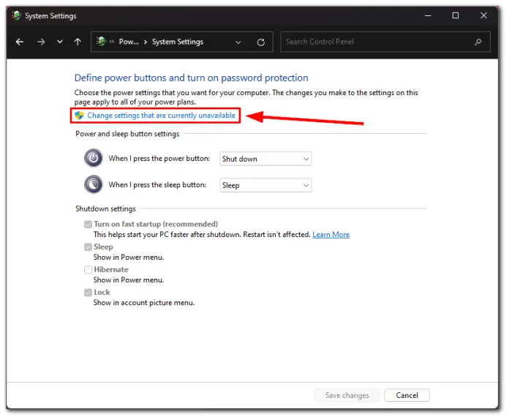
Task: Click the breadcrumb overflow double-chevron
Action: 112,42
